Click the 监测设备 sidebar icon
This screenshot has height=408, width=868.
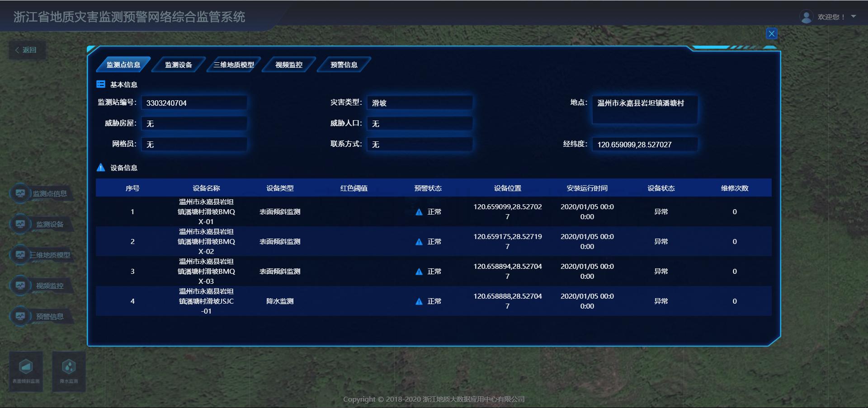click(x=20, y=224)
